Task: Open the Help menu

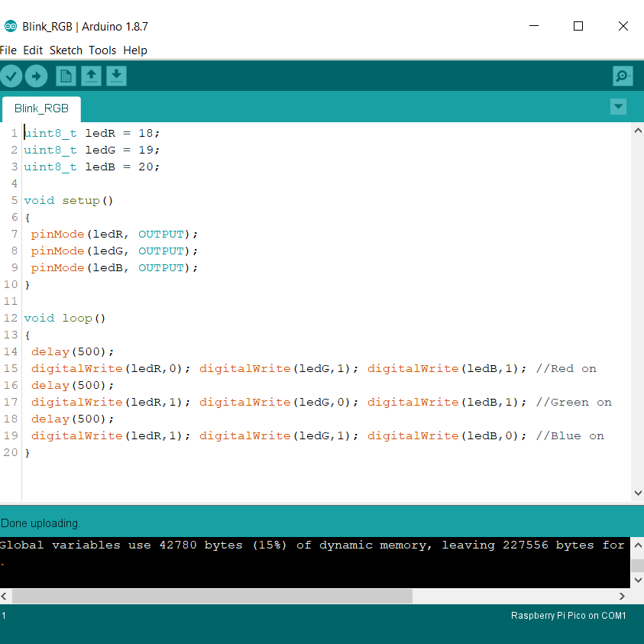Action: (135, 50)
